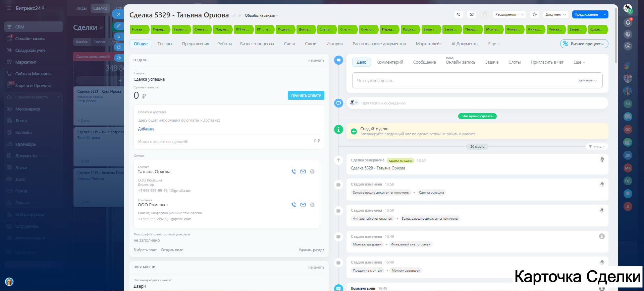Switch to the Товары tab
644x291 pixels.
click(x=165, y=44)
